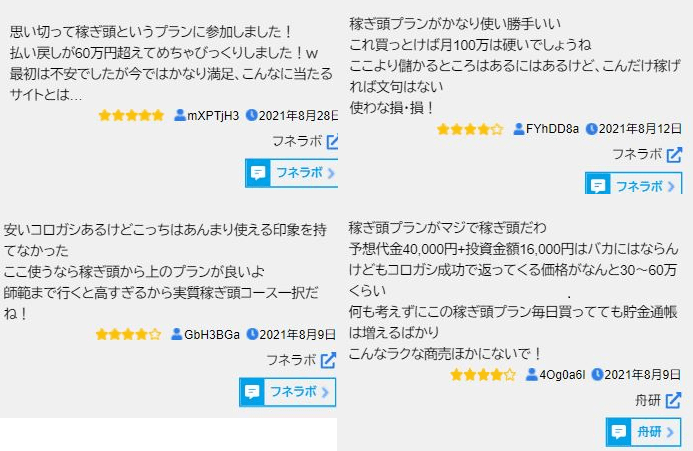693x451 pixels.
Task: Click the user icon beside mXPTjH3
Action: [x=180, y=115]
